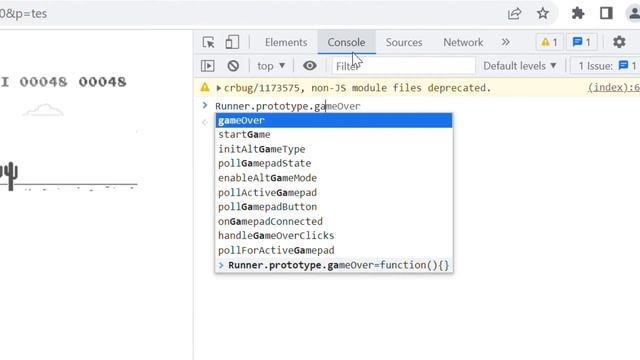Open the Default levels dropdown

[x=520, y=66]
